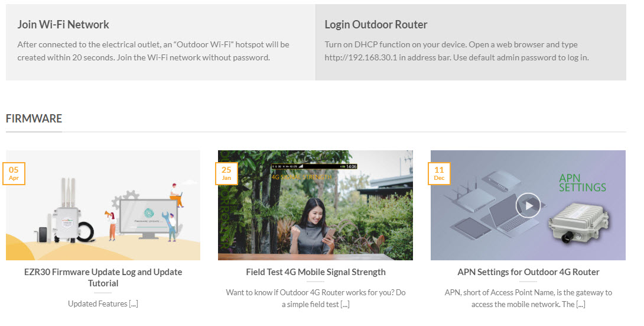Expand the 'Updated Features [...]' excerpt
644x326 pixels.
click(x=103, y=304)
